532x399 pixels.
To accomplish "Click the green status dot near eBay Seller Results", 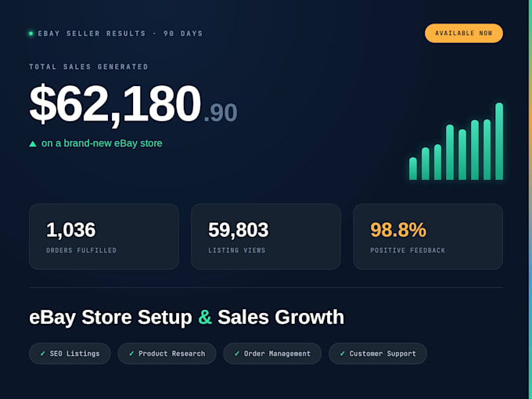I will [31, 34].
